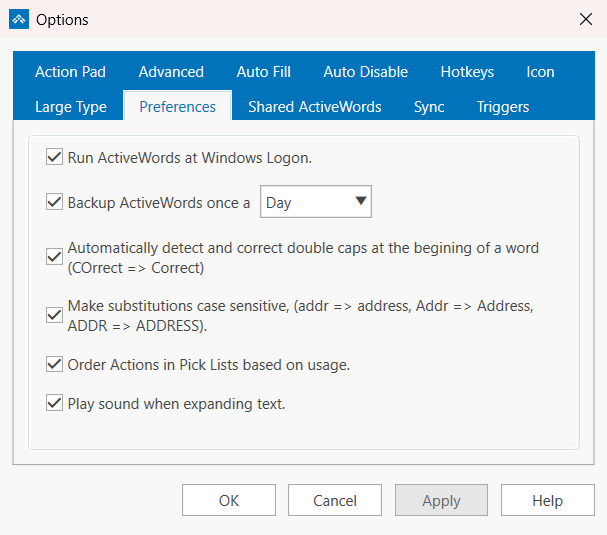This screenshot has height=535, width=607.
Task: Go to the Sync tab
Action: 429,107
